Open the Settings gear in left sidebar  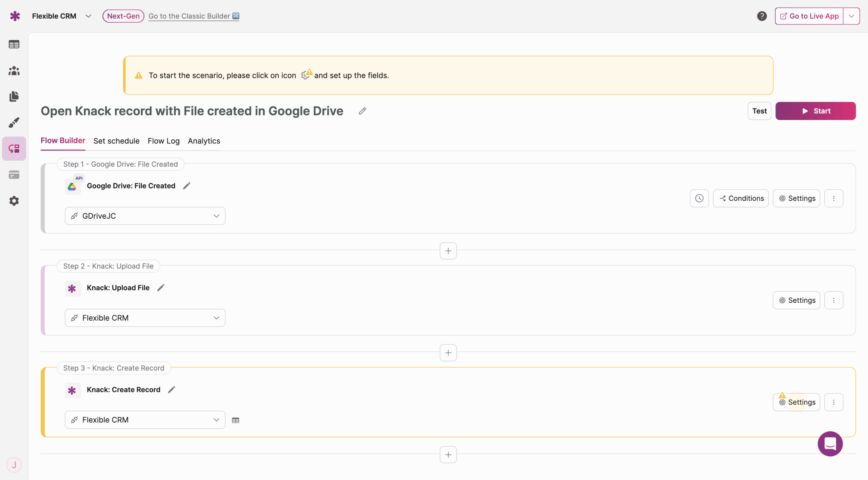pyautogui.click(x=14, y=201)
